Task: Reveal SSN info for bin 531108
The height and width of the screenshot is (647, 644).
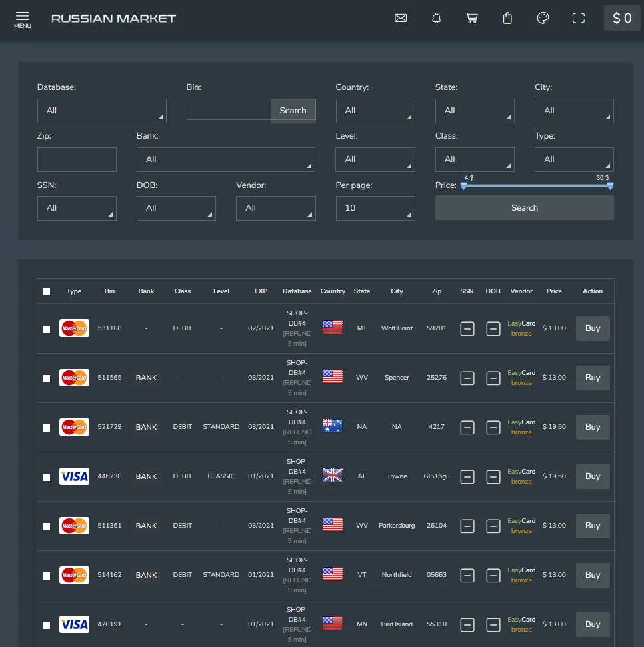Action: pos(467,328)
